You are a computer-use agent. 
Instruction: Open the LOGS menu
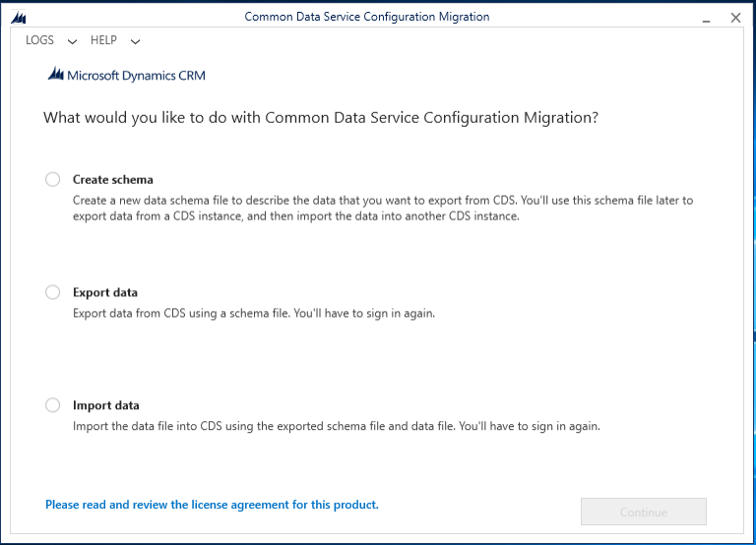pyautogui.click(x=39, y=40)
